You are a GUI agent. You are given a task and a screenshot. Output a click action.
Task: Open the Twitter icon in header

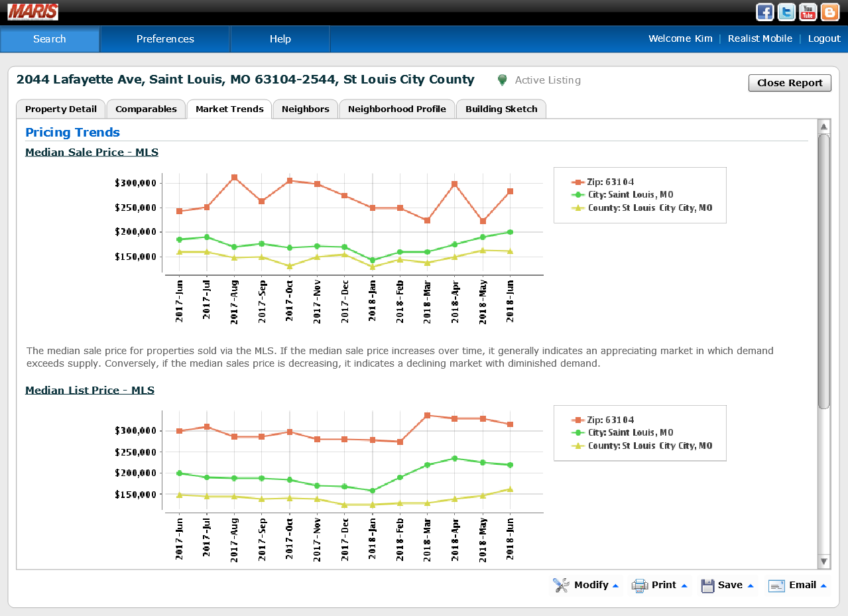(786, 13)
